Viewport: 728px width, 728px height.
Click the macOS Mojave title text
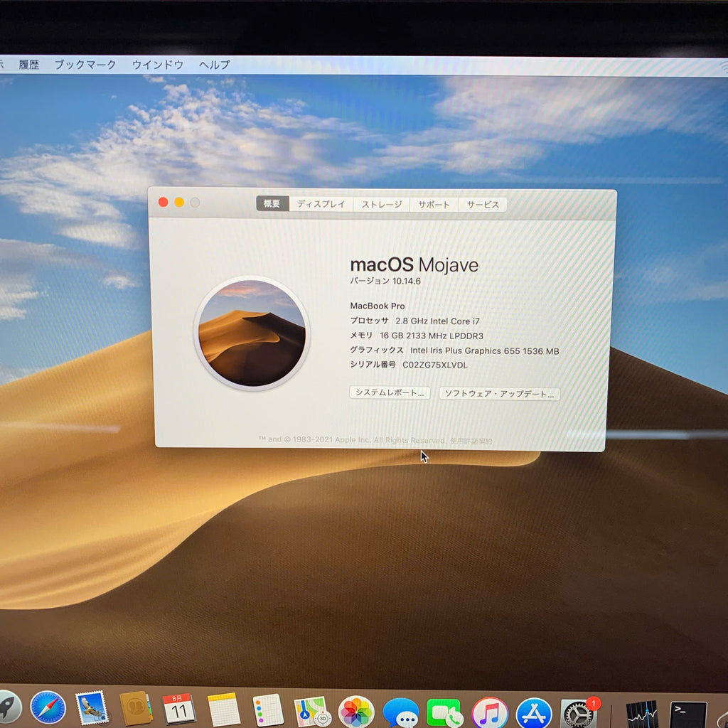[414, 265]
